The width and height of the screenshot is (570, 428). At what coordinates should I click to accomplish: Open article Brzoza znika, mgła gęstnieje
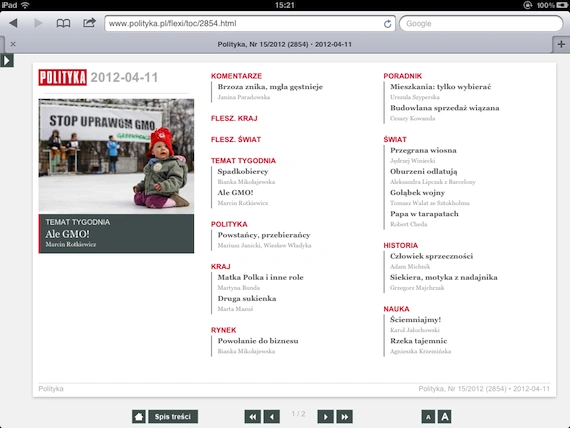[x=270, y=87]
